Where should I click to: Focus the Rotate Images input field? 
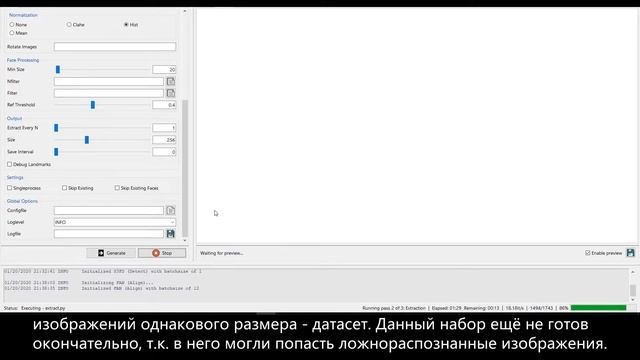click(x=115, y=47)
